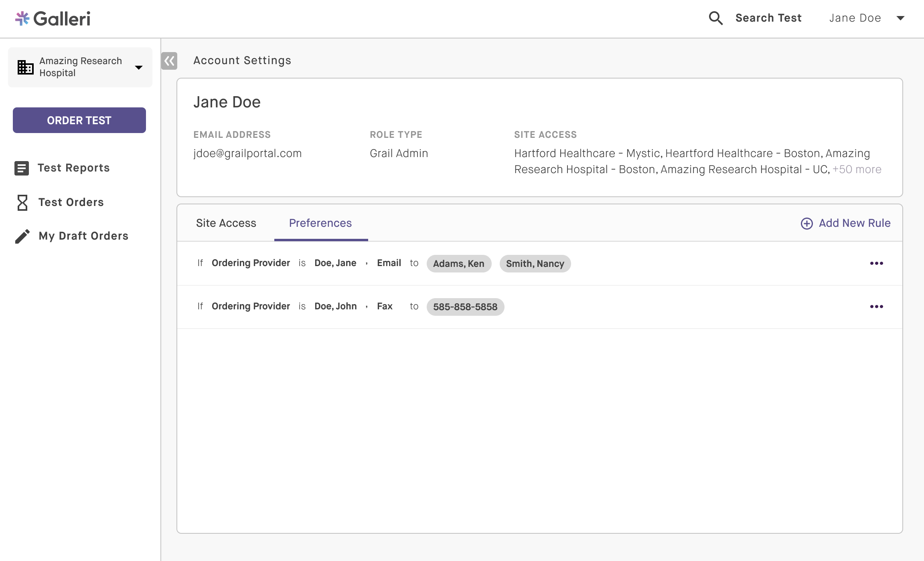The image size is (924, 561).
Task: Open options menu for Doe, John rule
Action: click(x=876, y=307)
